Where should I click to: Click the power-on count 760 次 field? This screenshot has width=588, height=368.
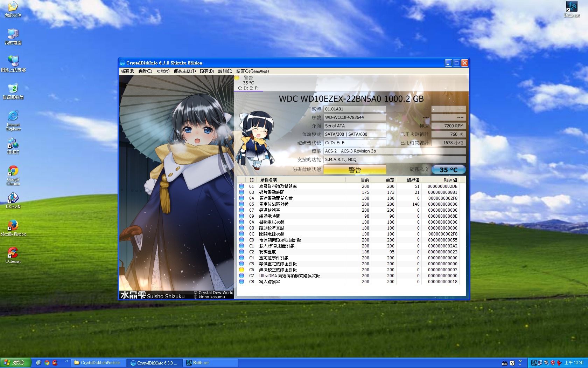[449, 134]
